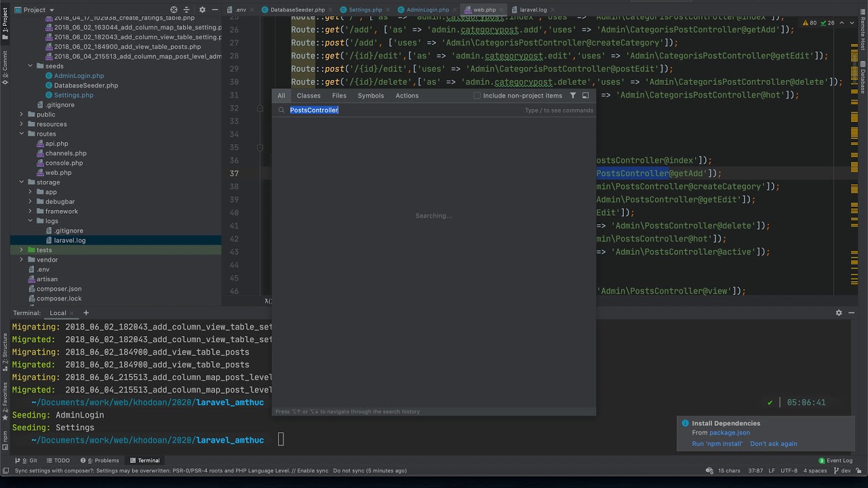Close the Settings.php tab
Viewport: 868px width, 488px height.
(388, 9)
